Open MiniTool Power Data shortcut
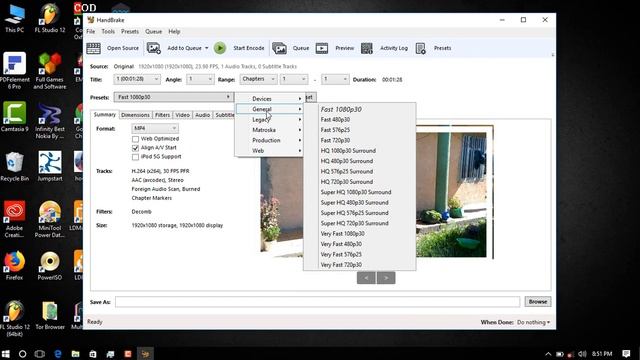 (50, 219)
